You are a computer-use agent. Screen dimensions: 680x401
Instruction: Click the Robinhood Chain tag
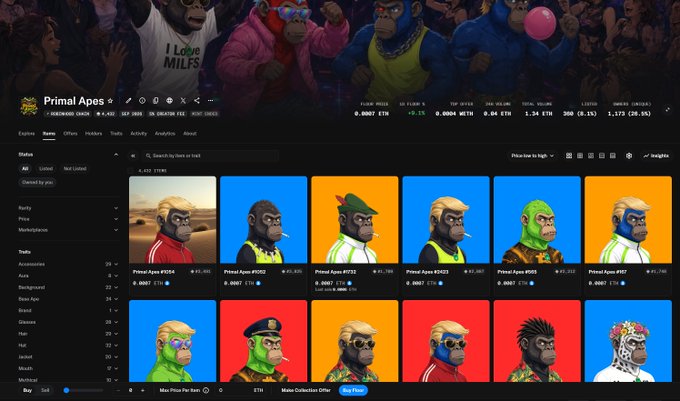68,114
